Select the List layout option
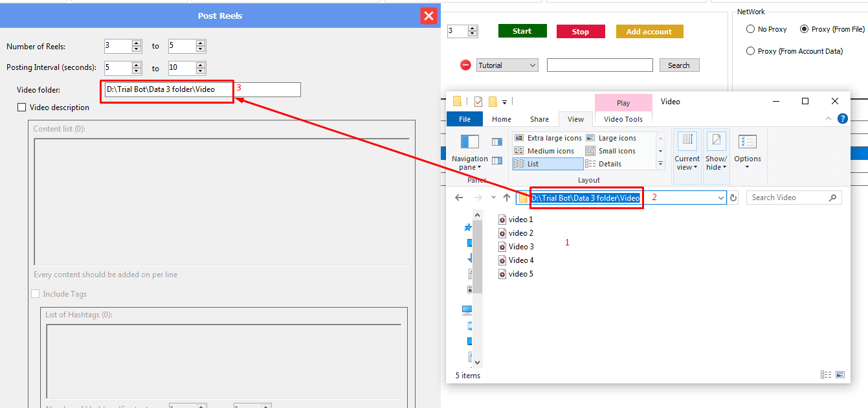868x408 pixels. pos(548,164)
